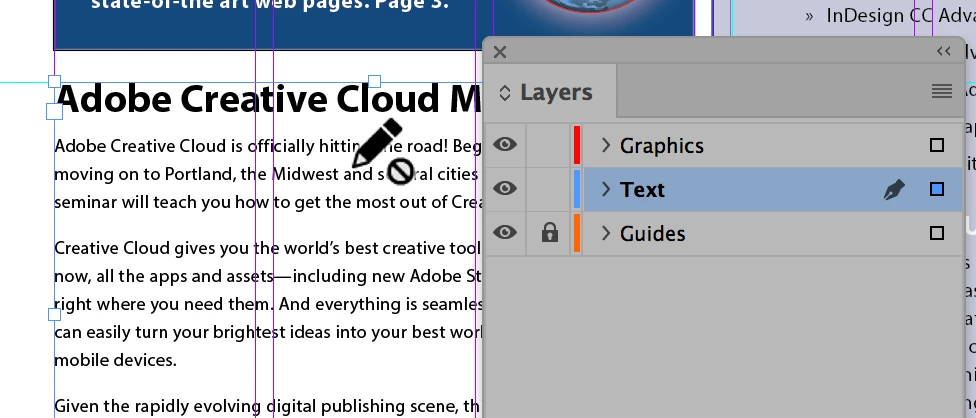Viewport: 976px width, 418px height.
Task: Open the Layers panel menu
Action: tap(942, 91)
